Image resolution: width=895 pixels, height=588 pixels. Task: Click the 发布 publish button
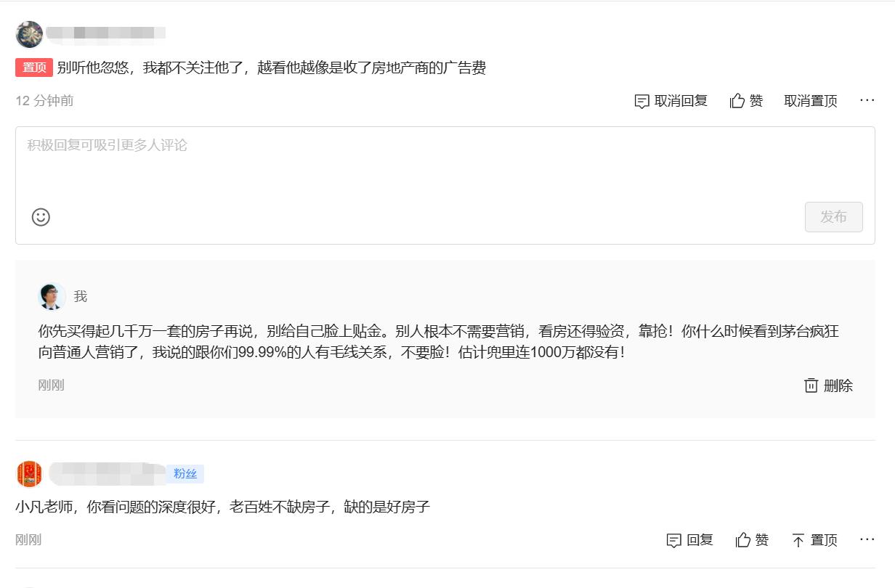click(x=833, y=217)
